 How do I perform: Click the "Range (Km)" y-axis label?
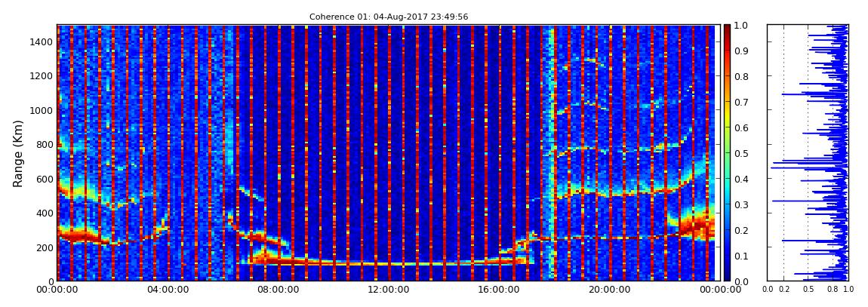tap(18, 153)
